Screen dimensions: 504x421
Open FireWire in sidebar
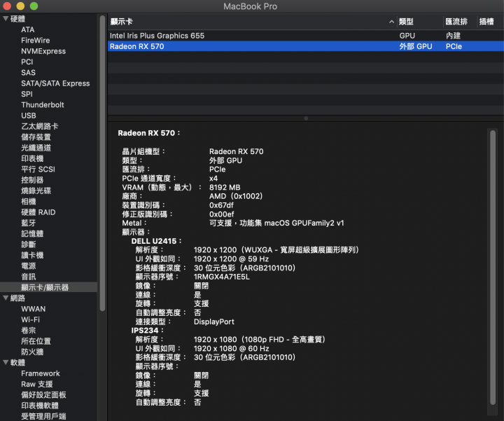(x=36, y=40)
